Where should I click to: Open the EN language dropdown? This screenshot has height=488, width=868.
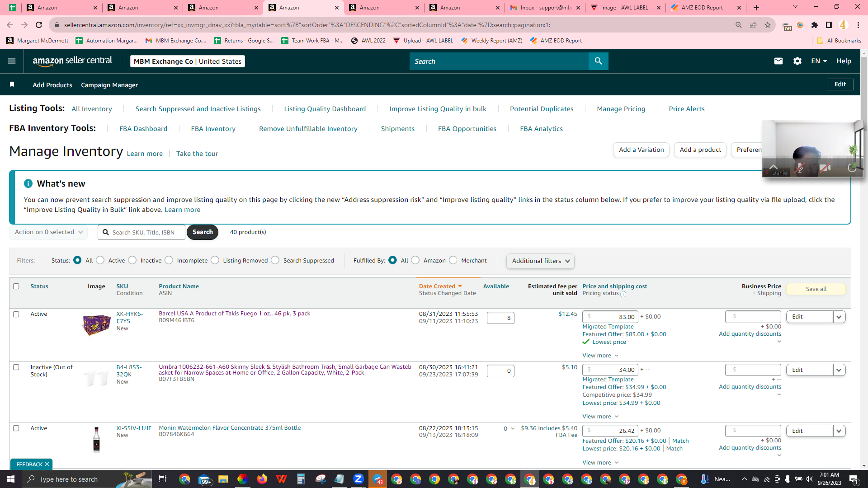point(819,61)
